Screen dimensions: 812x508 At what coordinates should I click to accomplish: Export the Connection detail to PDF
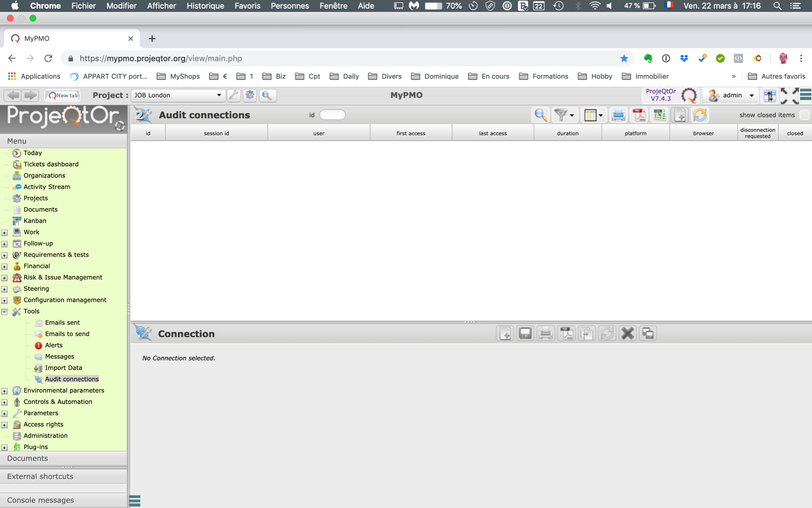[x=566, y=333]
